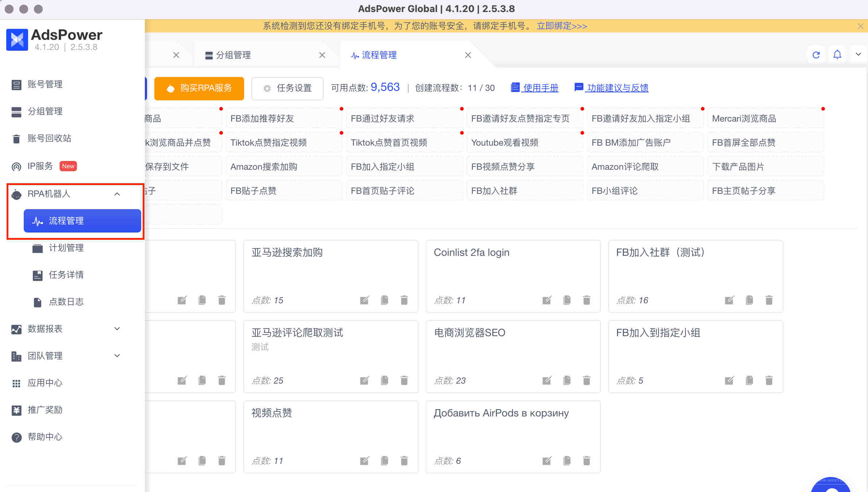This screenshot has height=492, width=868.
Task: Open 账号管理 in the sidebar
Action: click(45, 84)
